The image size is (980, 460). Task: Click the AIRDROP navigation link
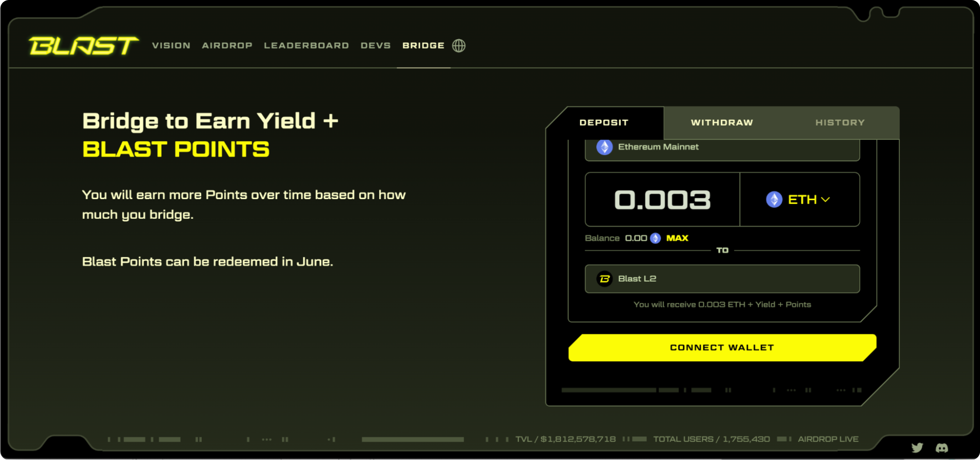(227, 46)
